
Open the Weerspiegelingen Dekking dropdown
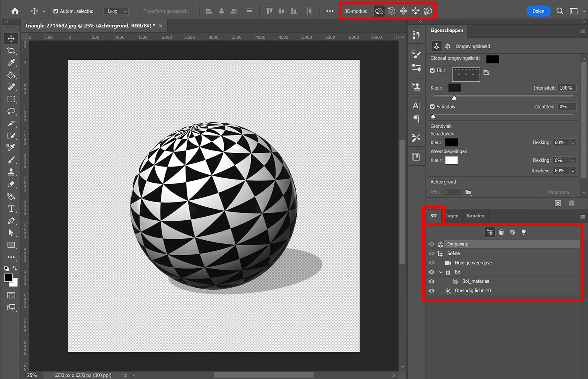click(x=573, y=160)
